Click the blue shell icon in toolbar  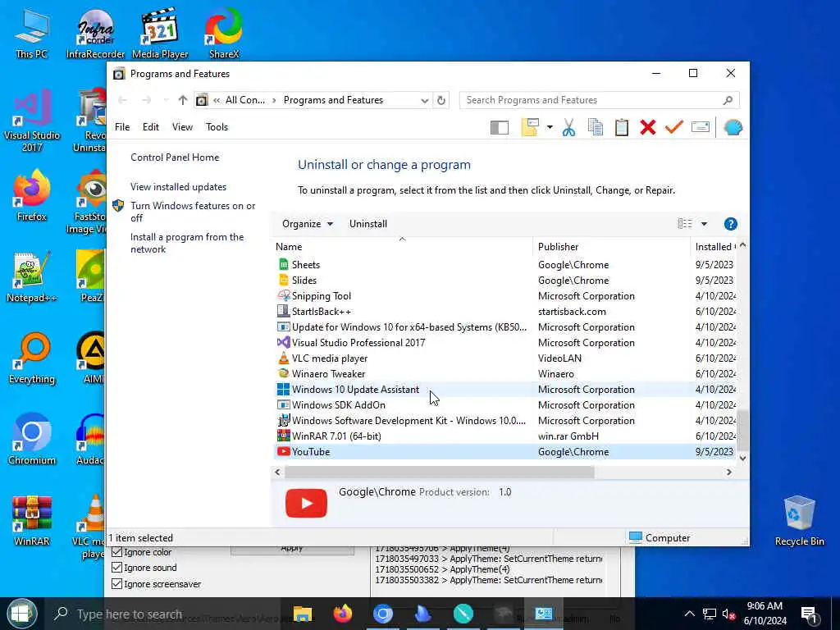(x=733, y=127)
